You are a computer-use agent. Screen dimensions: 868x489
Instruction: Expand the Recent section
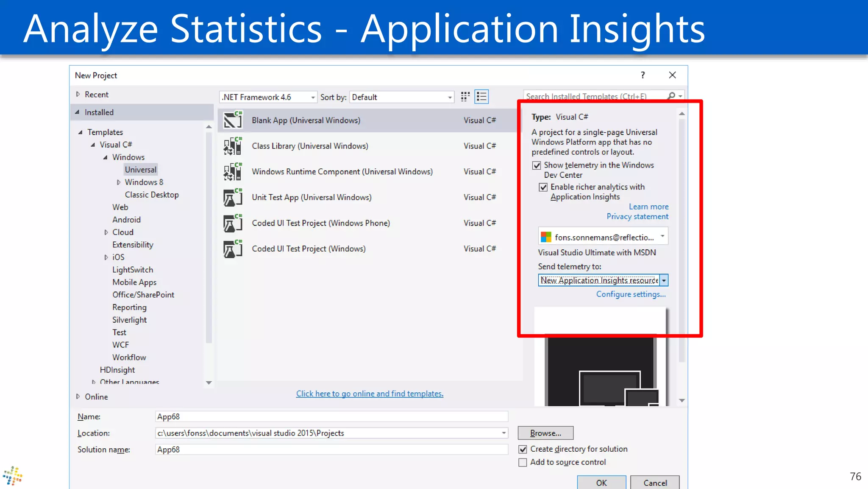coord(78,94)
